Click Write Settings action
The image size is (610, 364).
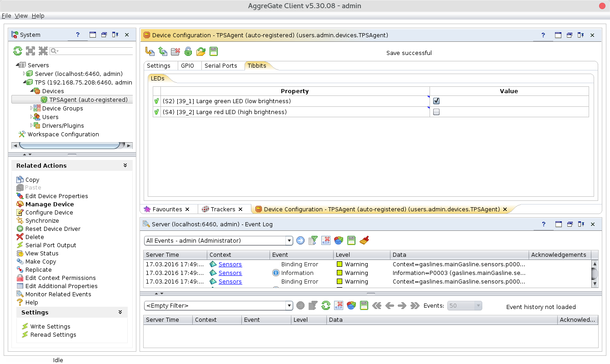click(50, 326)
